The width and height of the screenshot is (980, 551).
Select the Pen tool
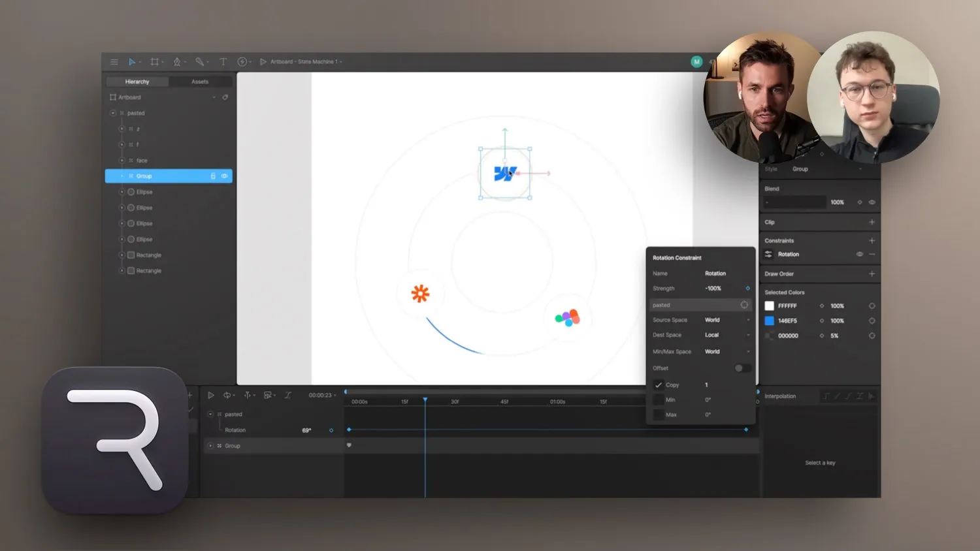pos(177,62)
